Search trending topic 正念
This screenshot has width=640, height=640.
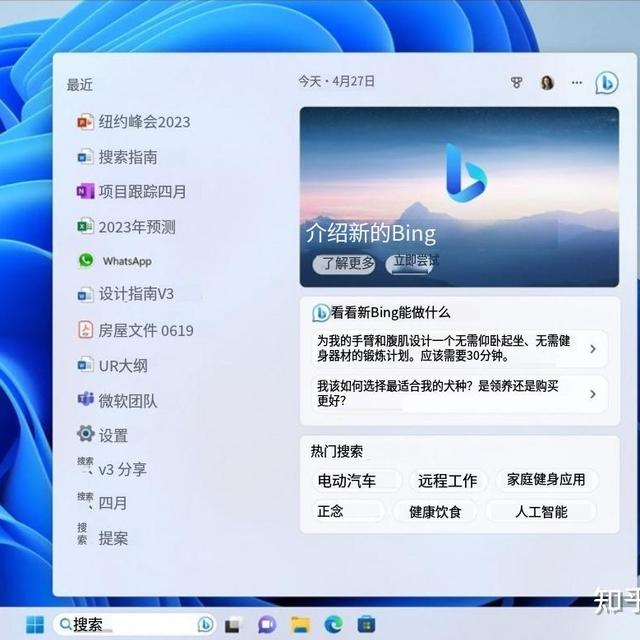347,511
